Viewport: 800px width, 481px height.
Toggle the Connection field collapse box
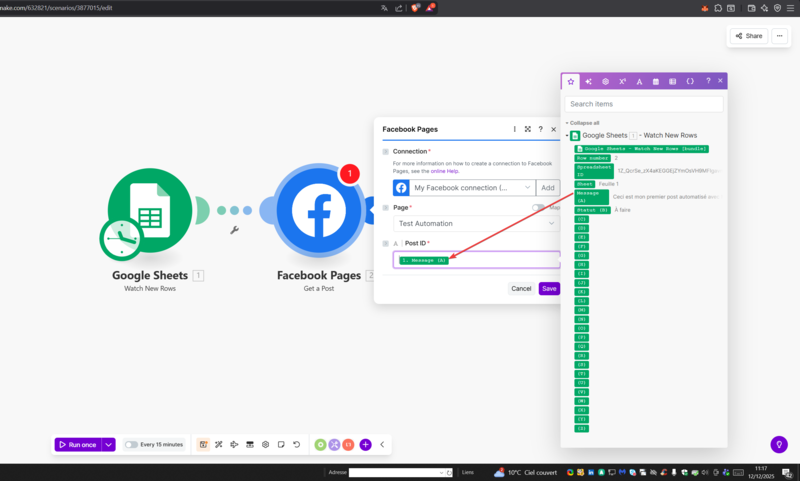386,151
